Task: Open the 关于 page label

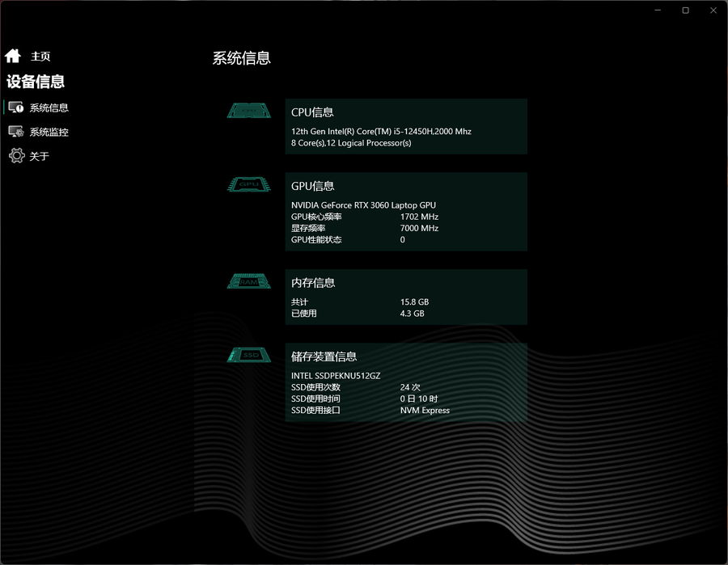Action: (x=40, y=156)
